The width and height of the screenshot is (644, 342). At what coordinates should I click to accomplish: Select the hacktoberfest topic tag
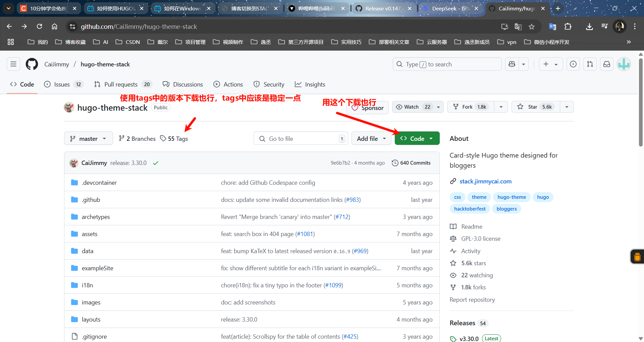coord(470,209)
